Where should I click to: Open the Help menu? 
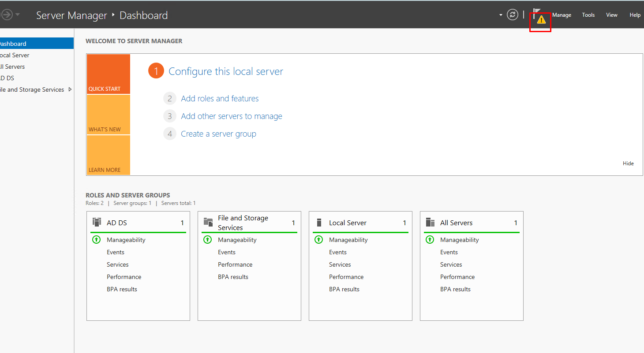coord(635,15)
